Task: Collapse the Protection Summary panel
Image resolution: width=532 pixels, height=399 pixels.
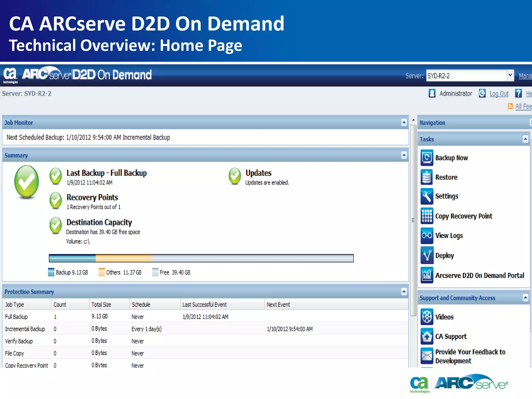Action: pyautogui.click(x=404, y=291)
